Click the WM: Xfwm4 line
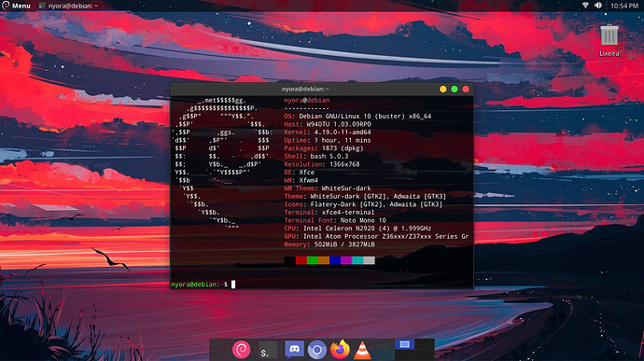The width and height of the screenshot is (644, 361). 301,180
